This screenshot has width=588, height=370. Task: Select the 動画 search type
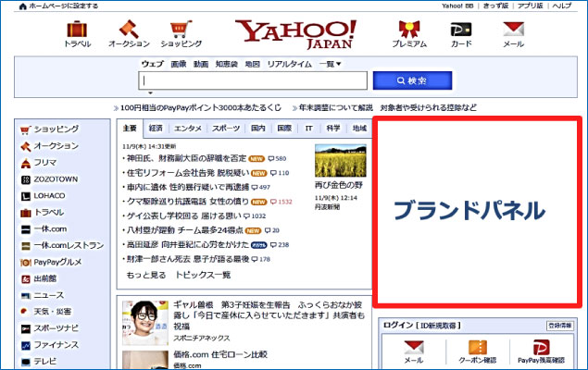pos(201,64)
